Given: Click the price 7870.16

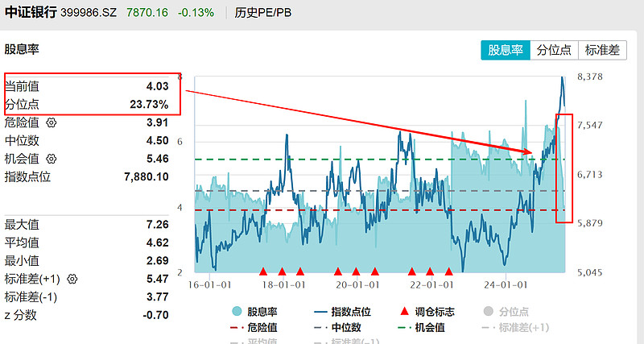Looking at the screenshot, I should [x=147, y=13].
